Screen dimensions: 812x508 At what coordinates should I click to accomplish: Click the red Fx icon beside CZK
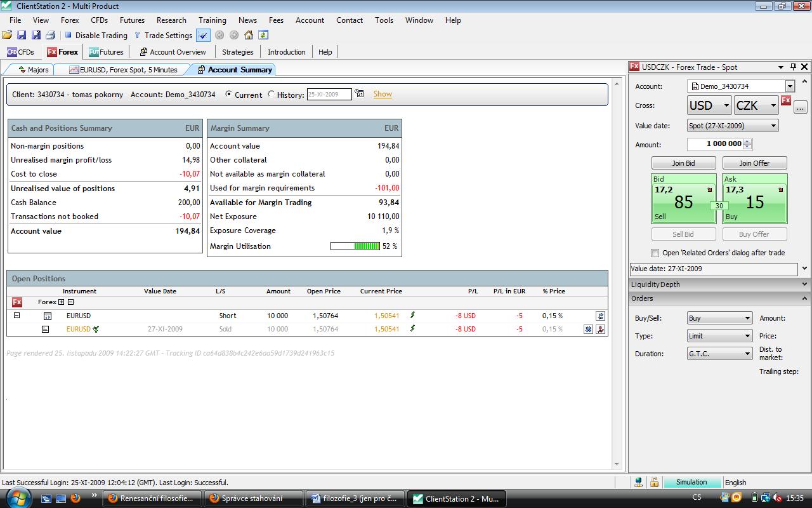(x=786, y=100)
